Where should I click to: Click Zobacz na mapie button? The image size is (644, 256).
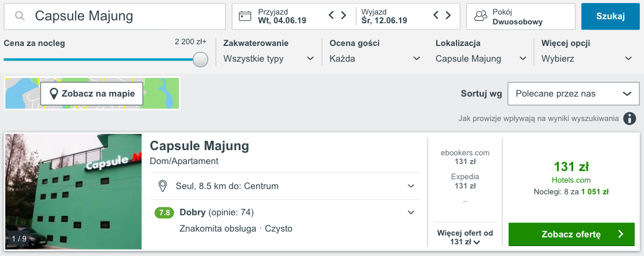pyautogui.click(x=92, y=94)
